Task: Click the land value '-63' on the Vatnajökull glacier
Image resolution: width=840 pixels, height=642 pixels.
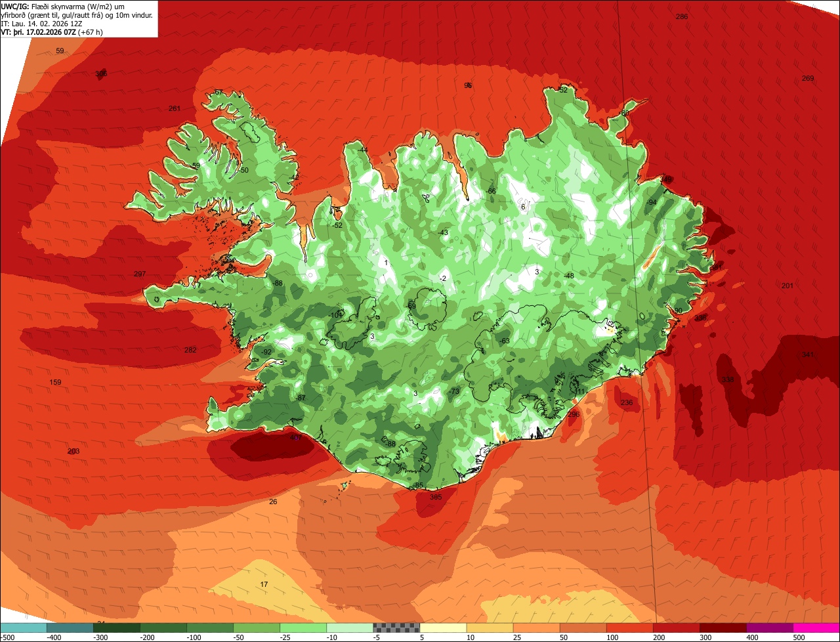Action: click(x=504, y=341)
